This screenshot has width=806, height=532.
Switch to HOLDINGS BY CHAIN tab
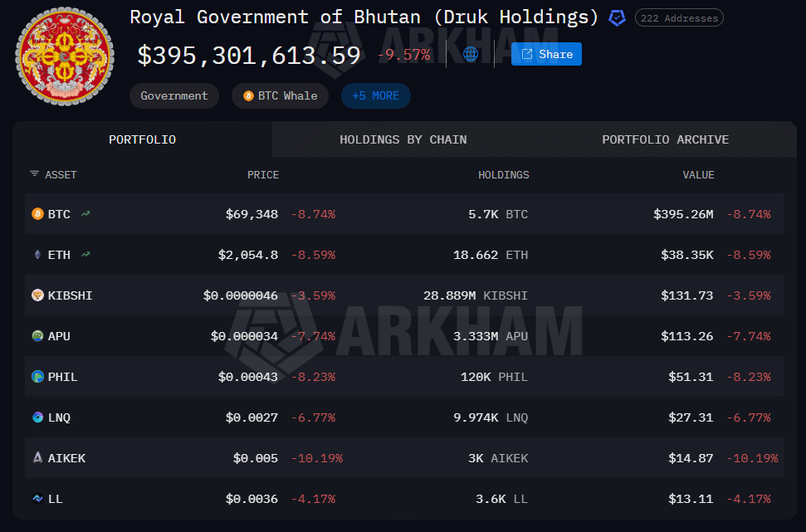tap(403, 139)
